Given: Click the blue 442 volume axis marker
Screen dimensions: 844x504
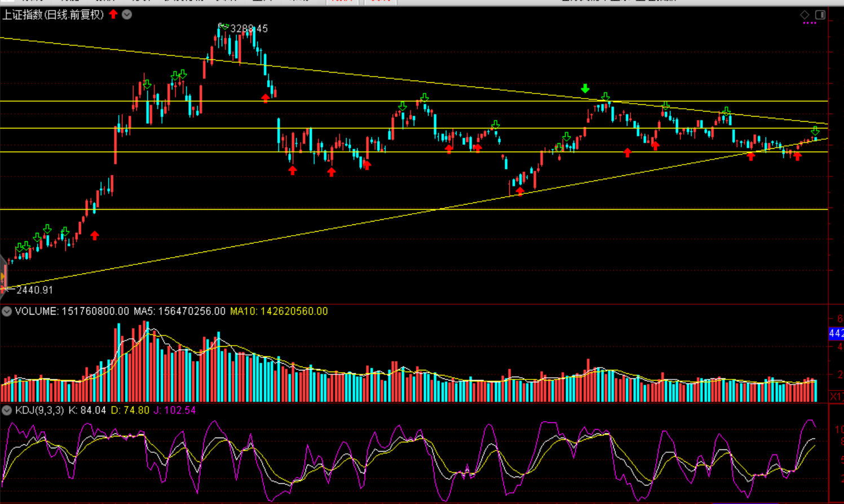Looking at the screenshot, I should pyautogui.click(x=836, y=334).
